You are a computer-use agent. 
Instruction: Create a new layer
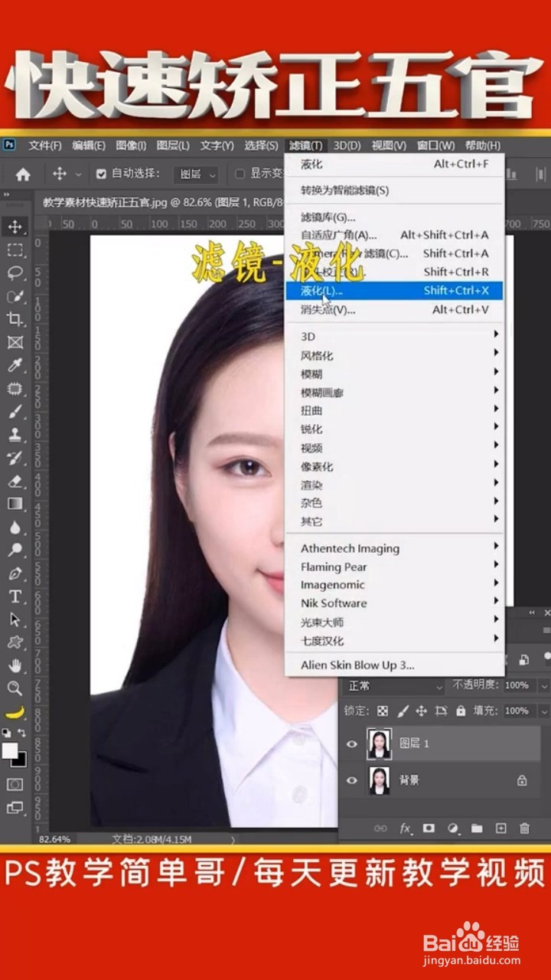point(500,828)
